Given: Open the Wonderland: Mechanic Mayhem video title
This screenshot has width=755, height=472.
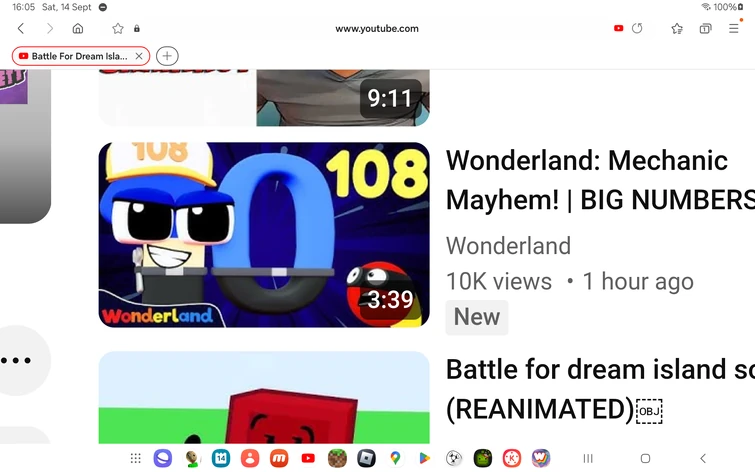Looking at the screenshot, I should pyautogui.click(x=600, y=180).
